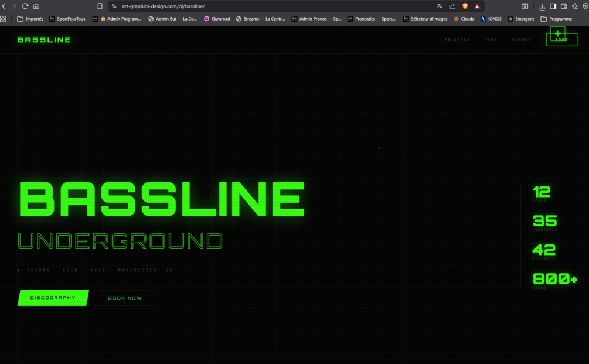Expand the Programme bookmarks folder
589x364 pixels.
tap(556, 19)
